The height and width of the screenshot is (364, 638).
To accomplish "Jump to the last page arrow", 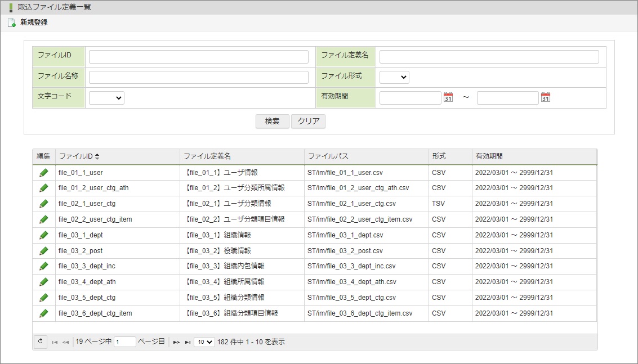I will coord(188,342).
